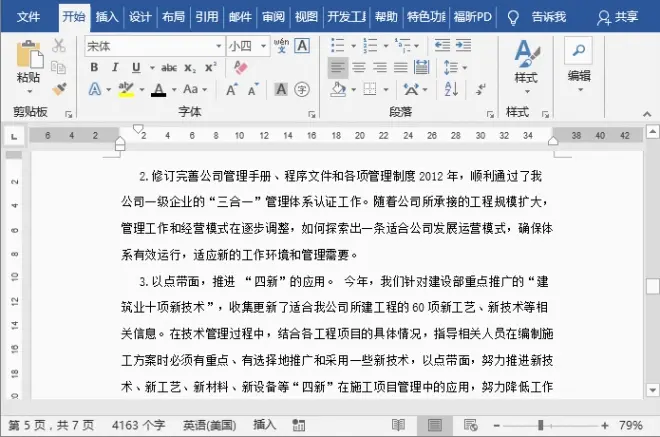Open paragraph shading paint bucket
The width and height of the screenshot is (660, 437).
point(338,89)
